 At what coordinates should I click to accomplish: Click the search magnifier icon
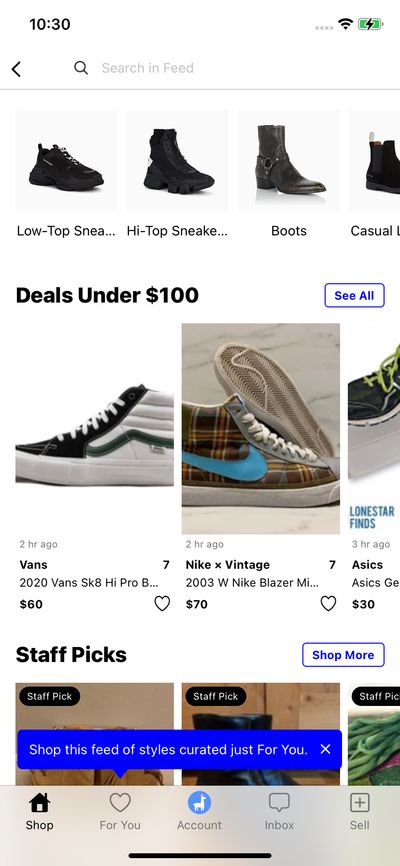[81, 68]
